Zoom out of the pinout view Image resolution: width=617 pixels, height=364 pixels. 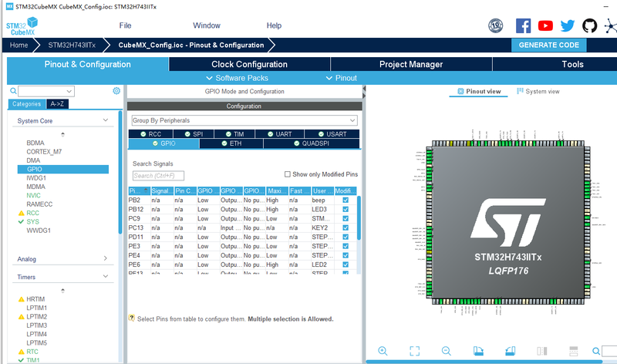447,351
